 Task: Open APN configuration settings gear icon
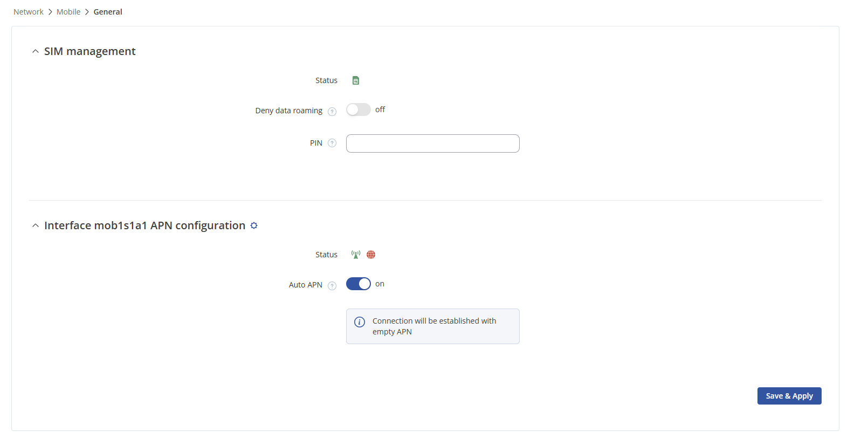pyautogui.click(x=254, y=225)
